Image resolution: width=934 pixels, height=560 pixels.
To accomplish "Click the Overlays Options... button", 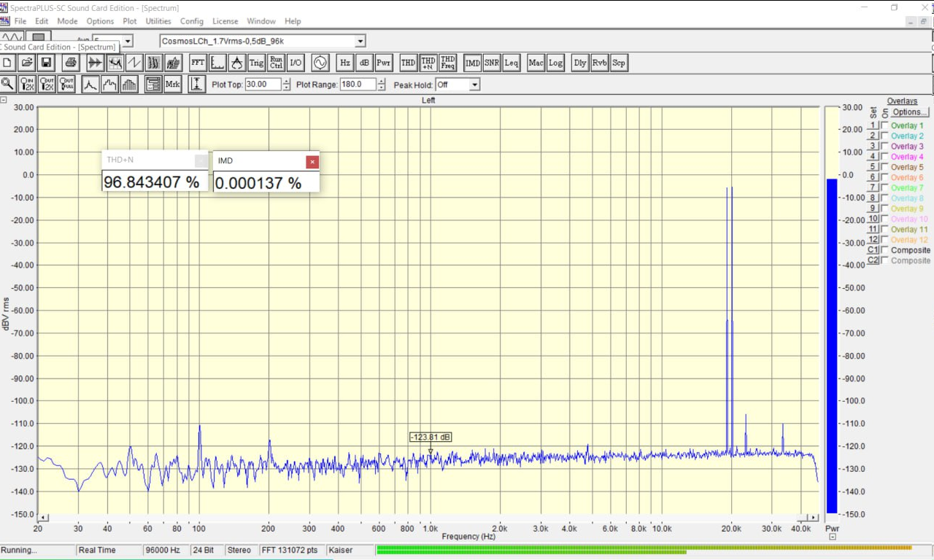I will [910, 112].
